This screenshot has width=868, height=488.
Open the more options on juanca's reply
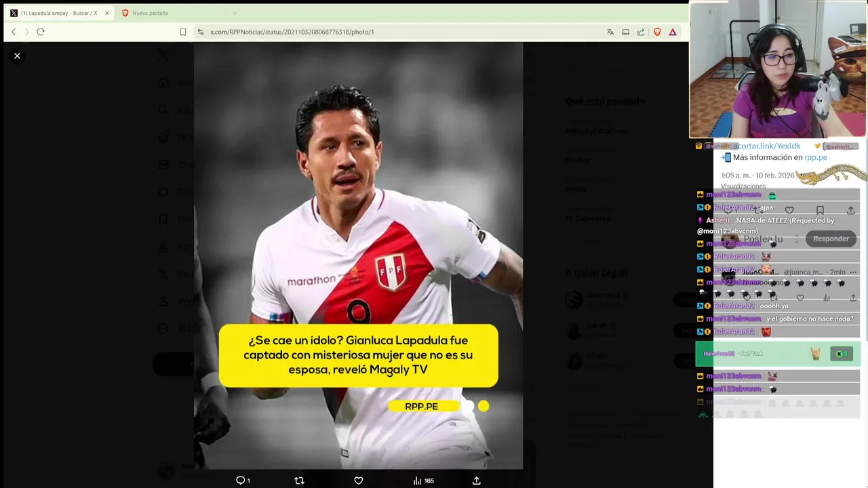point(853,272)
